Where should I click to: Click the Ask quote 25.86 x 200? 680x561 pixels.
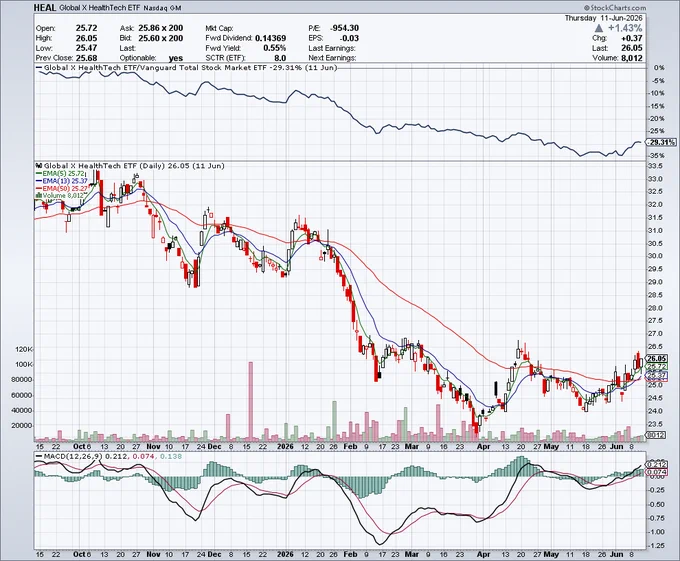point(160,28)
